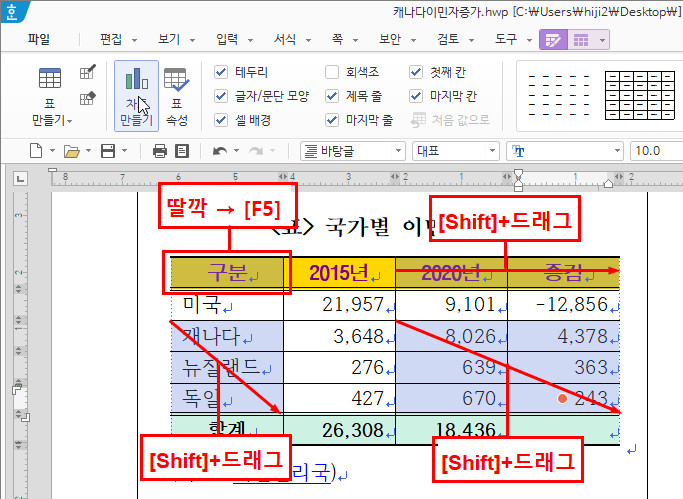Click the print preview icon
The height and width of the screenshot is (499, 683).
(182, 151)
